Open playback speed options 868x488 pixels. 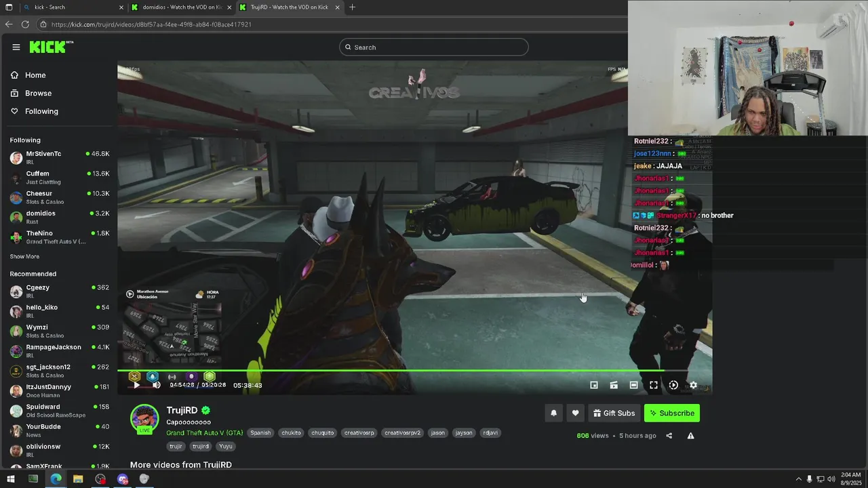tap(673, 385)
